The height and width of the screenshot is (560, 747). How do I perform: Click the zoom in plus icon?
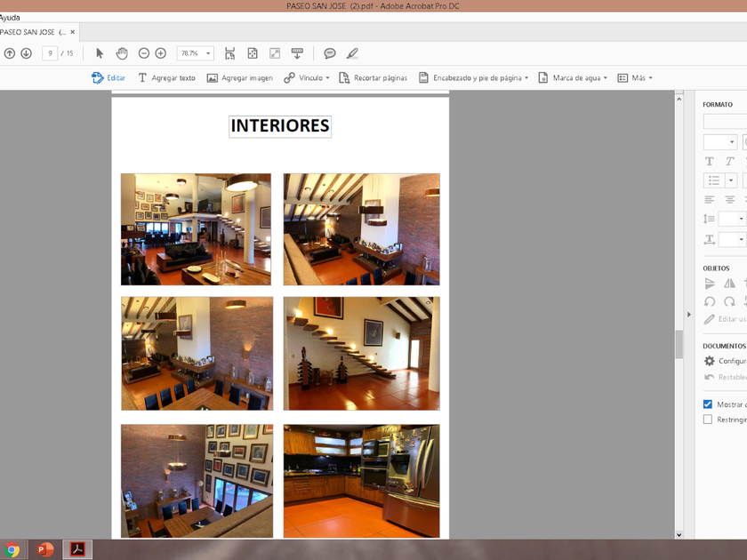(x=161, y=53)
